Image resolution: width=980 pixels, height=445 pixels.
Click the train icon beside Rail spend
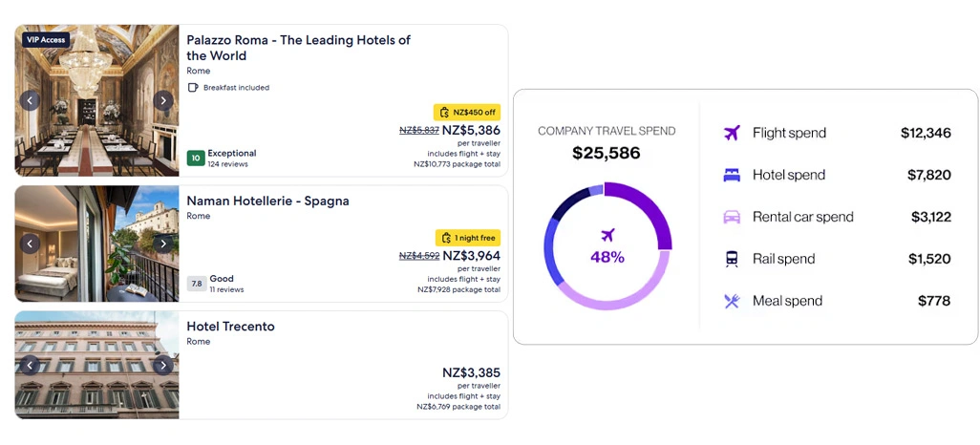coord(732,259)
